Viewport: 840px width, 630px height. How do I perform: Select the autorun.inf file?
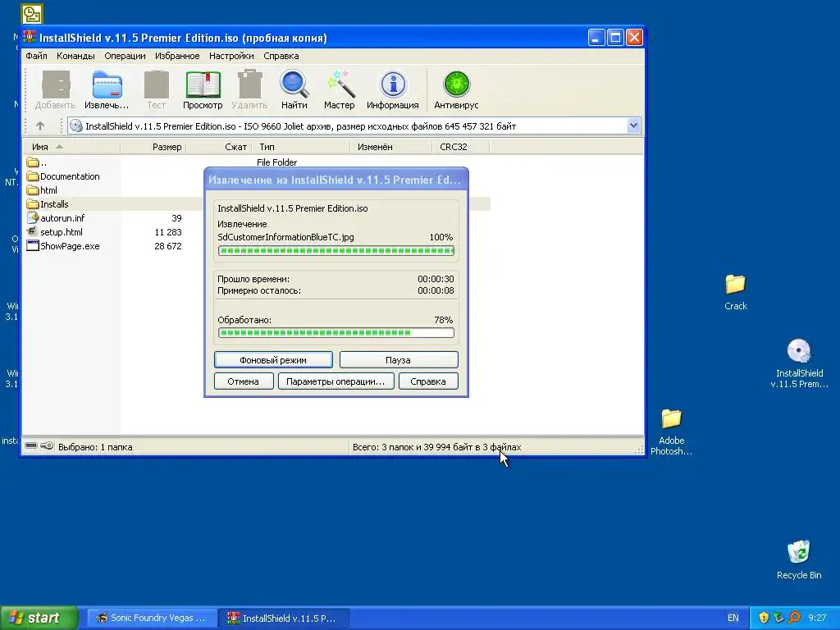coord(56,218)
